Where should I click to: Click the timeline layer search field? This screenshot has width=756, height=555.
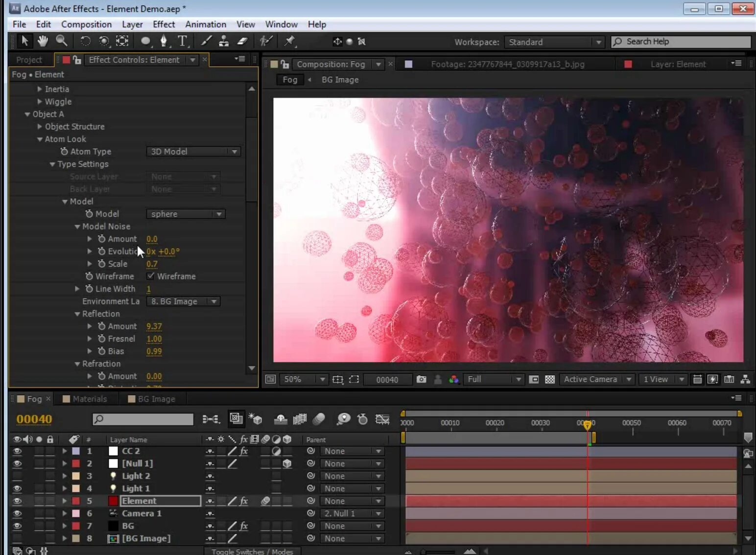143,419
